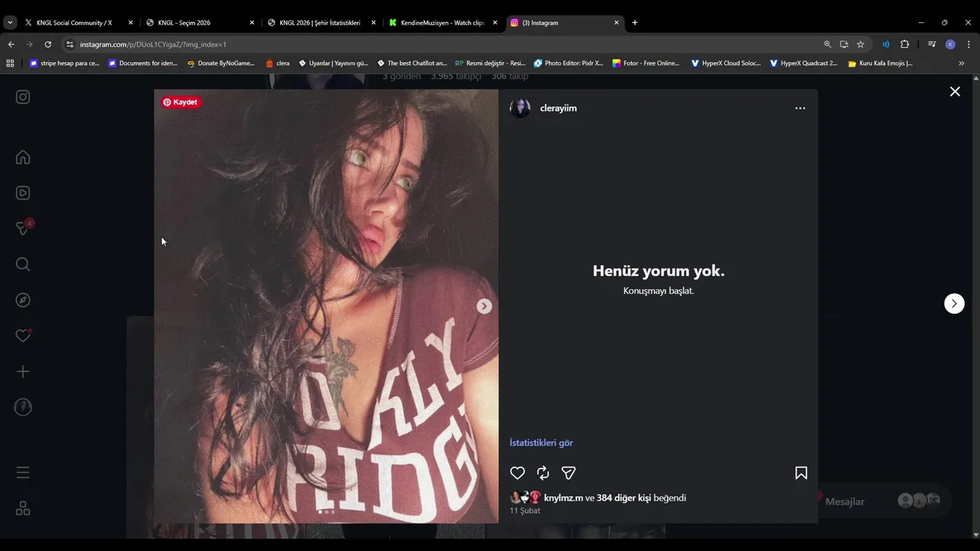Open profile avatar in sidebar
This screenshot has width=980, height=551.
coord(23,407)
